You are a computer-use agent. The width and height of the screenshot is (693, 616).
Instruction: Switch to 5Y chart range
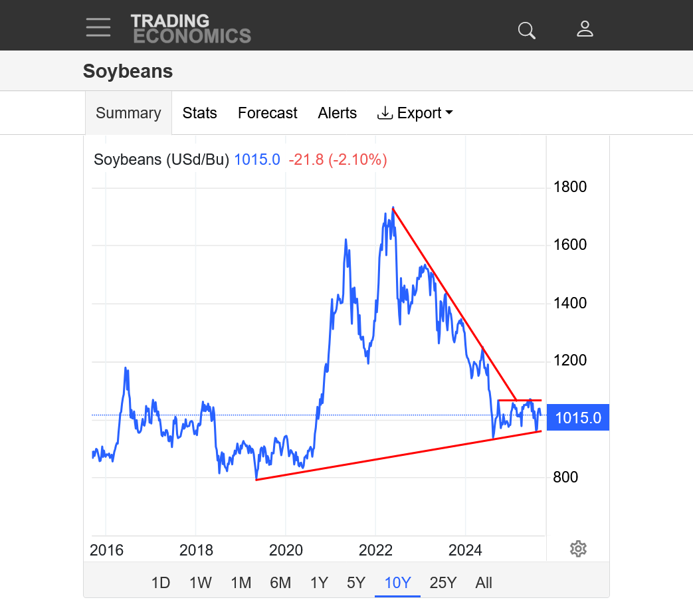click(356, 583)
